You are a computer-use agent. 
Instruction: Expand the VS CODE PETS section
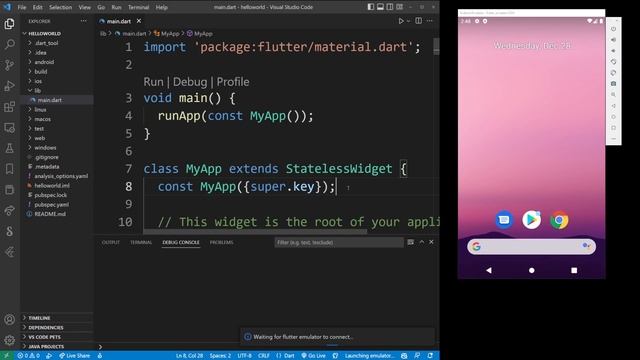coord(44,337)
